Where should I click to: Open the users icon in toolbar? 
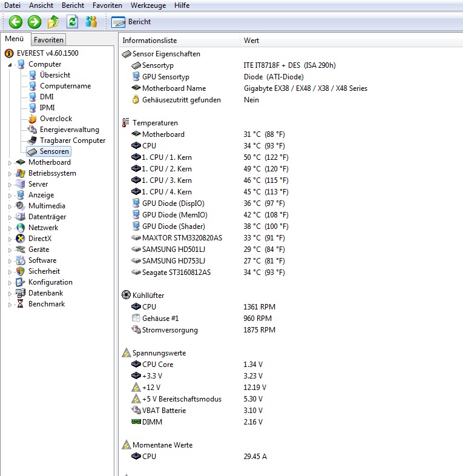tap(91, 22)
